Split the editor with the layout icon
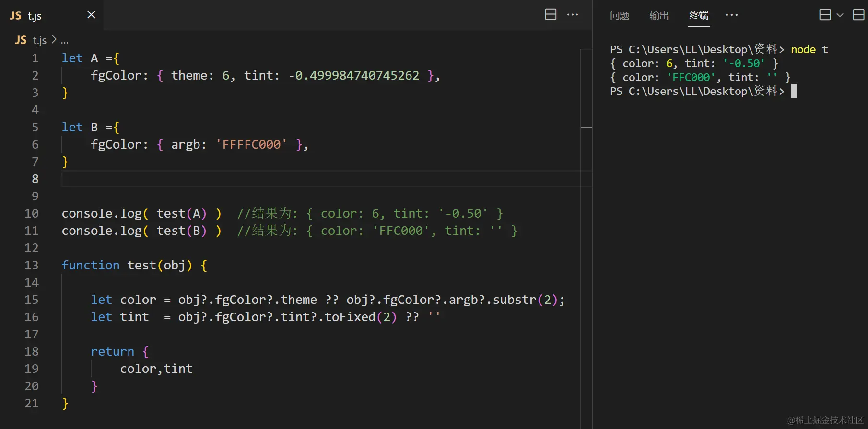 (x=551, y=14)
